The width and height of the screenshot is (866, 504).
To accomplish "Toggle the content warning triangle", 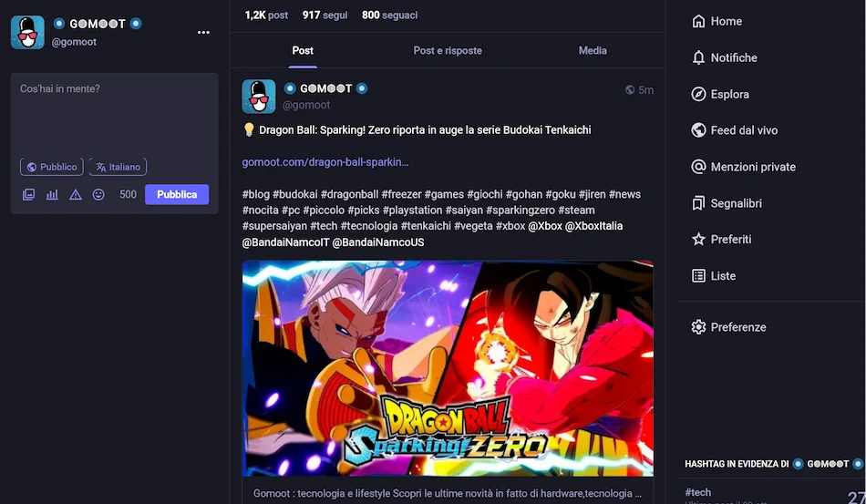I will (76, 194).
